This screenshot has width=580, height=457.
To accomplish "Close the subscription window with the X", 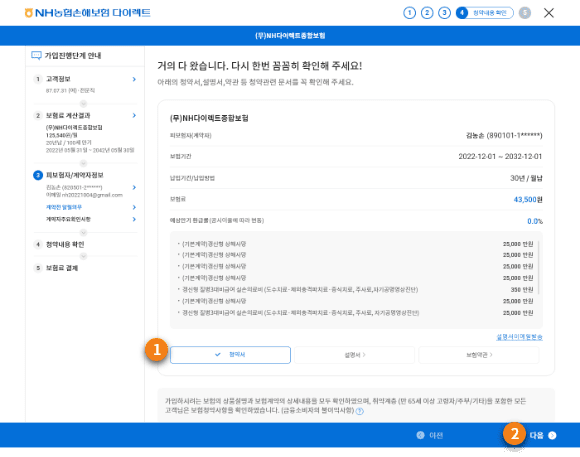I will (549, 13).
